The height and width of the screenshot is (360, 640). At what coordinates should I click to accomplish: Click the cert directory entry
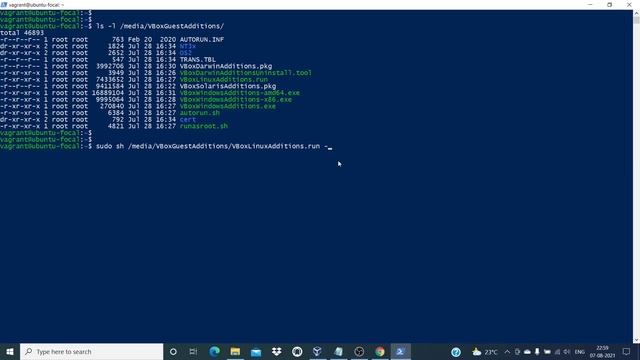point(188,120)
